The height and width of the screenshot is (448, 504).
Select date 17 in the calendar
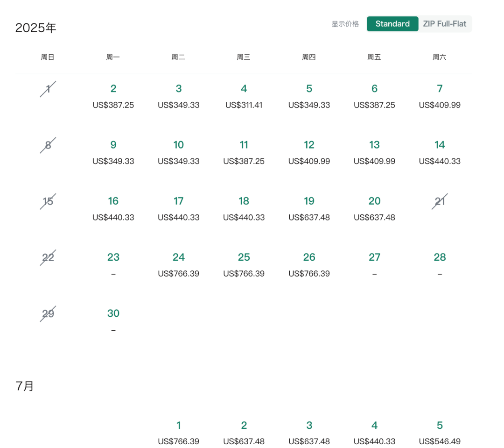click(178, 208)
